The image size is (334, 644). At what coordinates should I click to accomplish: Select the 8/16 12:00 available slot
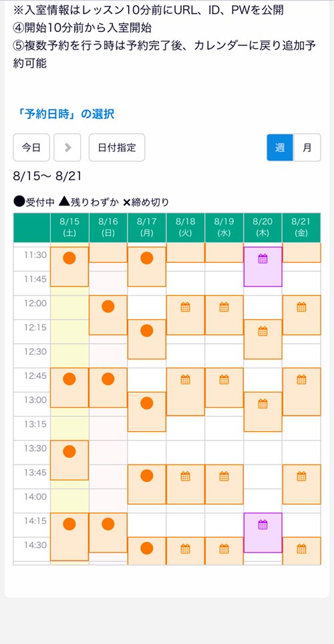pyautogui.click(x=108, y=315)
